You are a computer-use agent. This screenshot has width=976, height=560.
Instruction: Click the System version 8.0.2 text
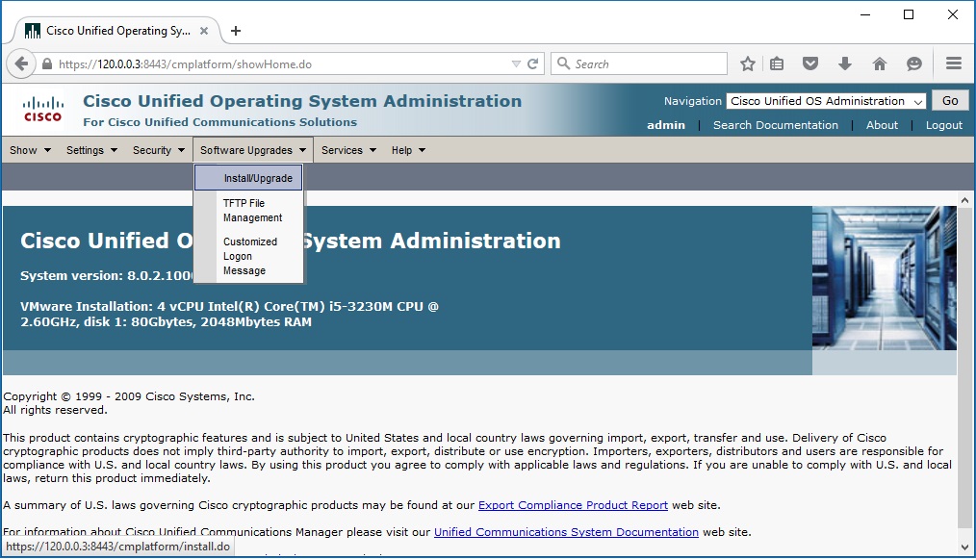[106, 275]
